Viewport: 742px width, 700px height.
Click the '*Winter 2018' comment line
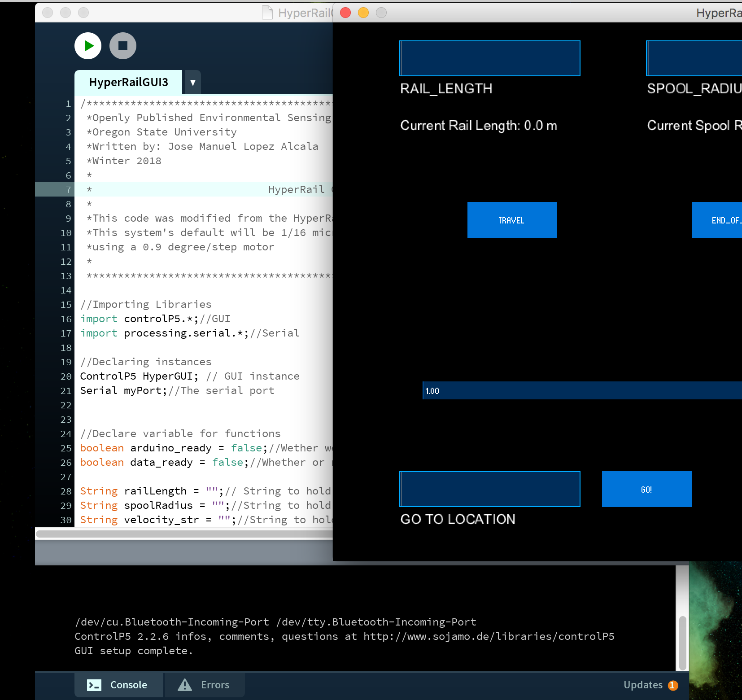124,161
